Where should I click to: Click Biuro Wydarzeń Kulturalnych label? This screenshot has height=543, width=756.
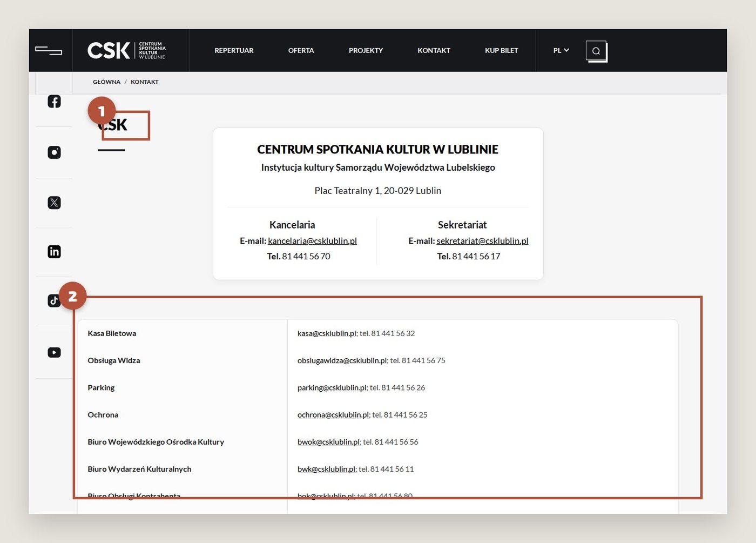[139, 469]
